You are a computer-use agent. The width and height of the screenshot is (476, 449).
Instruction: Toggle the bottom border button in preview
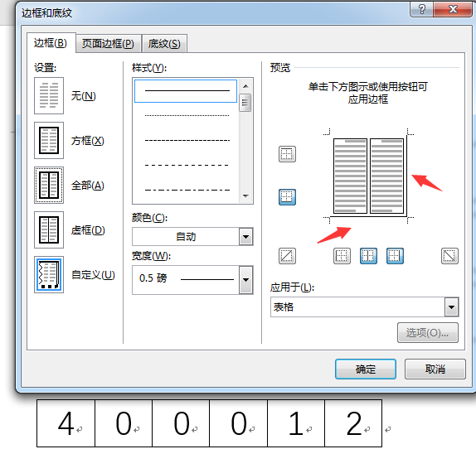(x=287, y=197)
